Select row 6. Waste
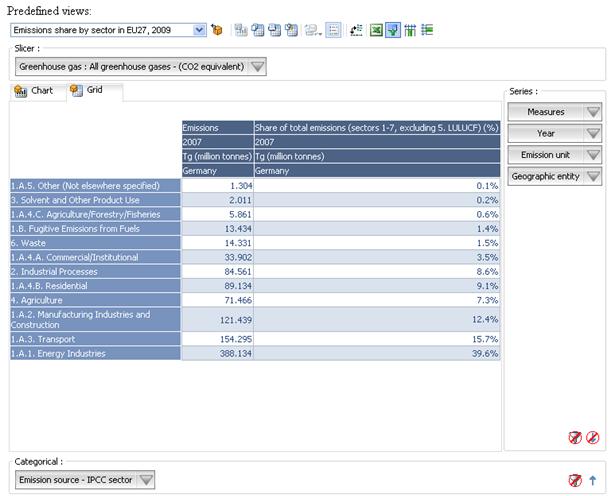 [x=95, y=243]
